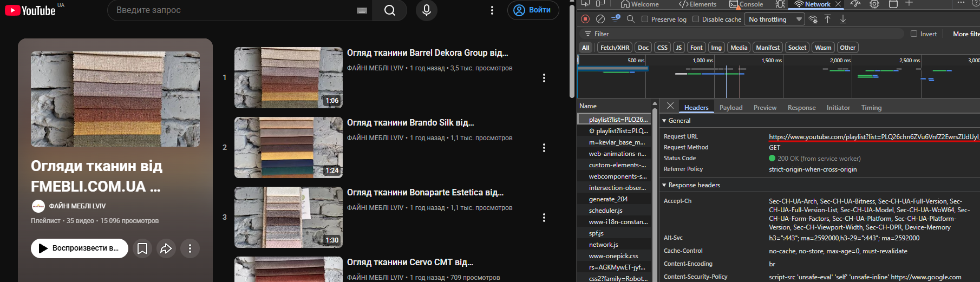Screen dimensions: 980x282
Task: Open the on-screen keyboard icon in search box
Action: click(362, 10)
